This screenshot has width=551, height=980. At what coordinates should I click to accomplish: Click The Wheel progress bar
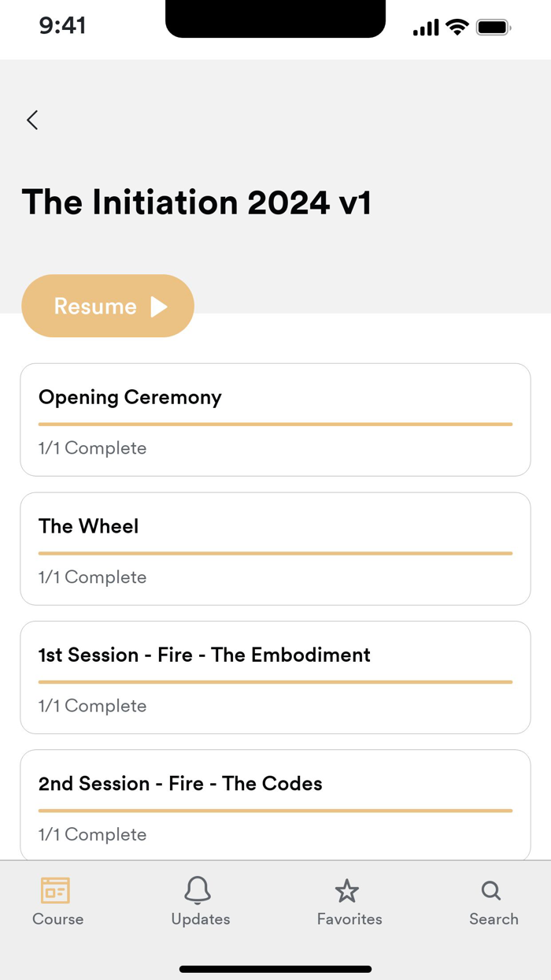pos(275,553)
